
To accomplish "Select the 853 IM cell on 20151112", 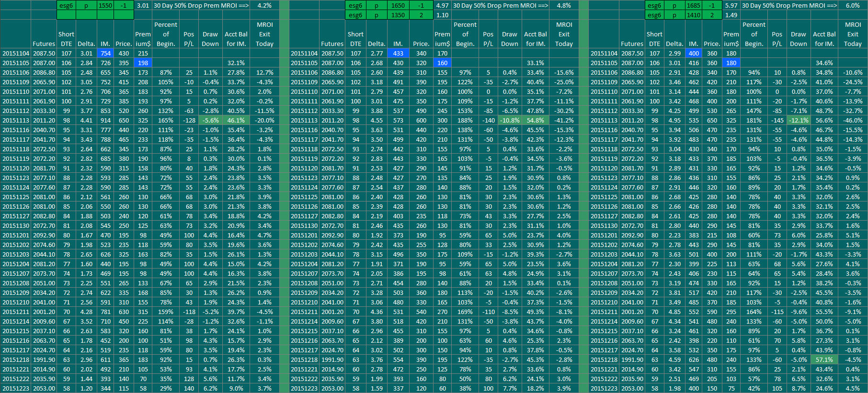I will [105, 111].
